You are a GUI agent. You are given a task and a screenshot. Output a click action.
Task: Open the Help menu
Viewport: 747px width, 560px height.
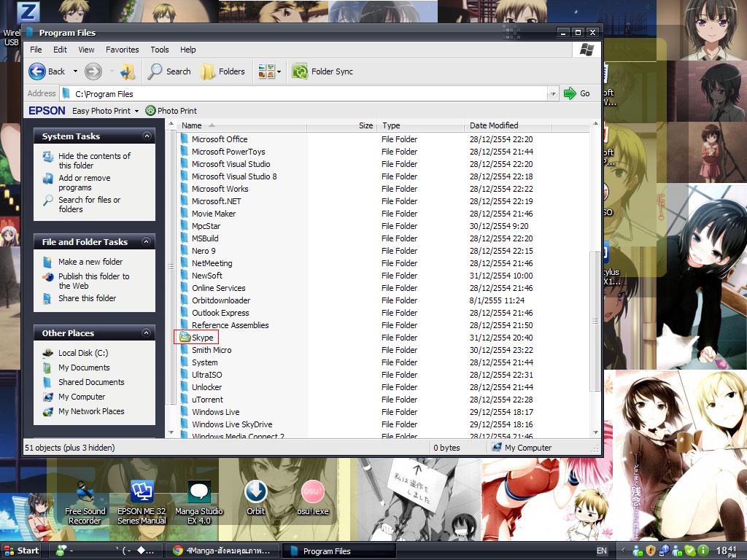tap(187, 50)
